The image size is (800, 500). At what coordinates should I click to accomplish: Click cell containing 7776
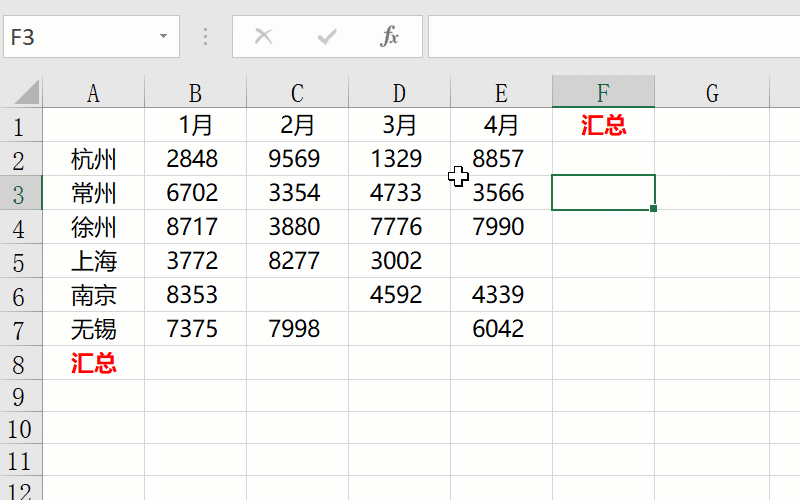coord(399,227)
